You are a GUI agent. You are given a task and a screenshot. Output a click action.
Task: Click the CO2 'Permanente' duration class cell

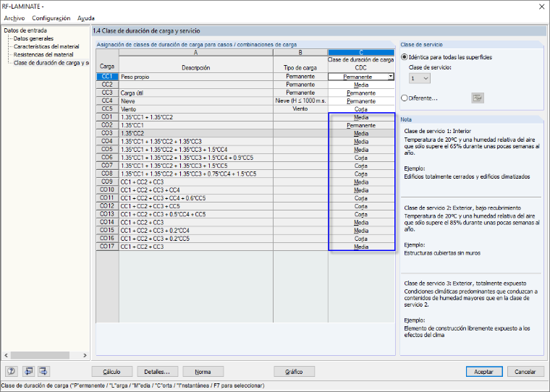tap(361, 125)
